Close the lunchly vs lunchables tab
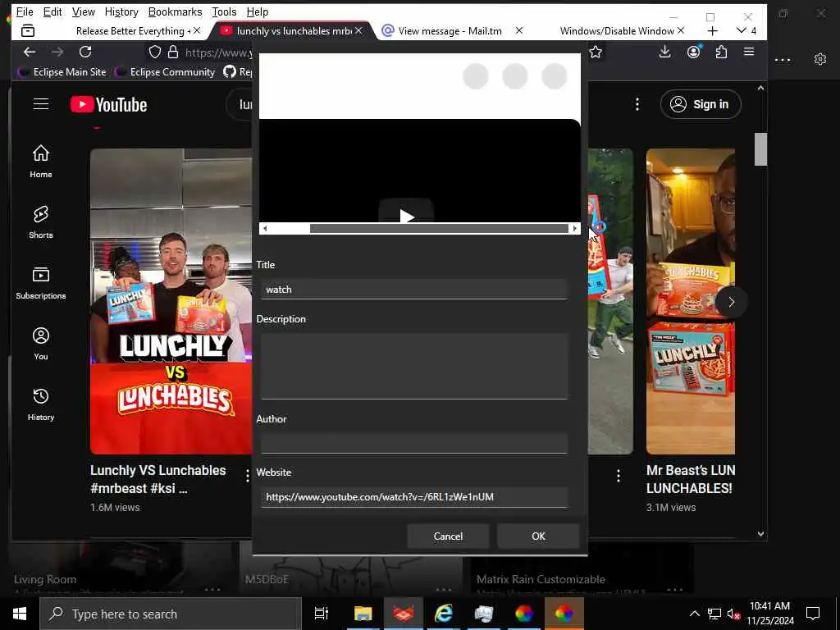Viewport: 840px width, 630px height. click(x=358, y=30)
